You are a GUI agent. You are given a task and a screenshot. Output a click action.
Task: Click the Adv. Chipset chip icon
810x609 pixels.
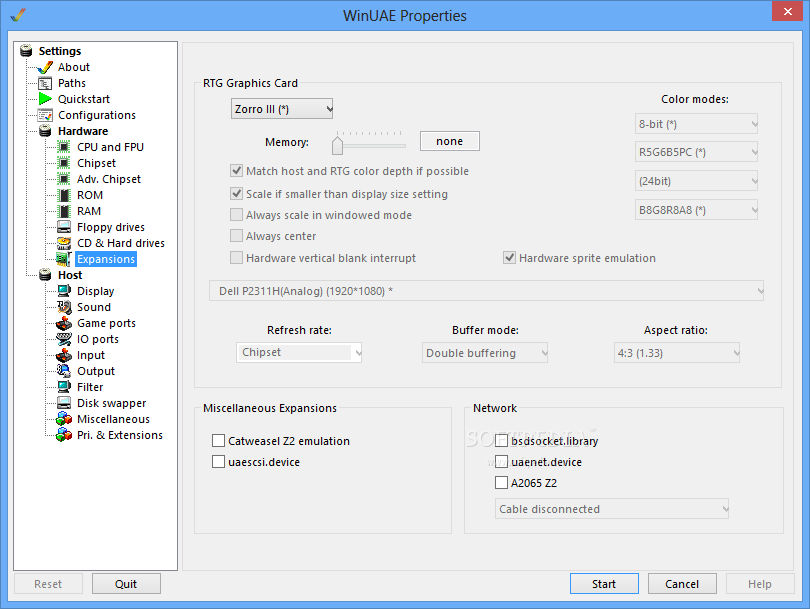pos(64,179)
